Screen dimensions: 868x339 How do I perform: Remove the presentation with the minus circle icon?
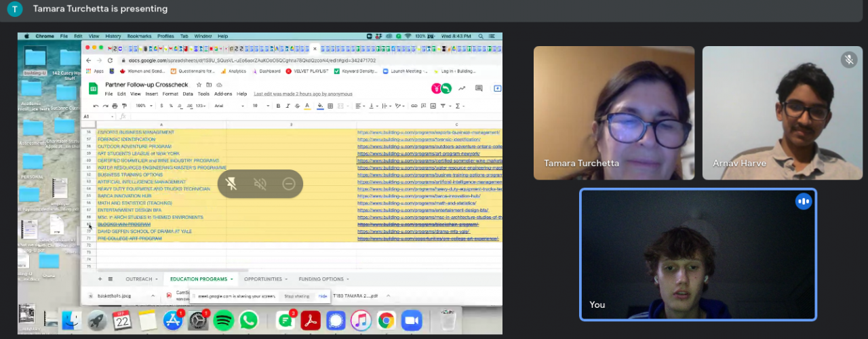(x=289, y=184)
